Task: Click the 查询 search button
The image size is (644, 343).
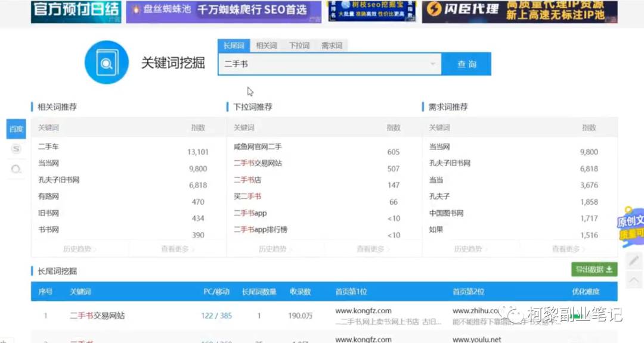Action: pos(466,64)
